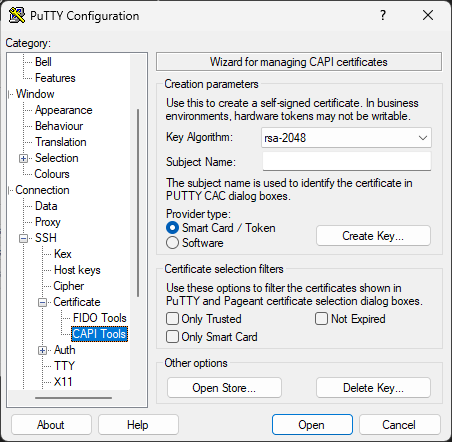Click the category tree vertical scrollbar

(138, 203)
